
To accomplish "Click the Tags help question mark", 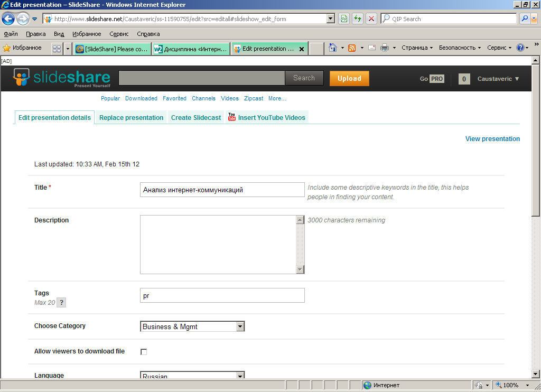I will [61, 303].
